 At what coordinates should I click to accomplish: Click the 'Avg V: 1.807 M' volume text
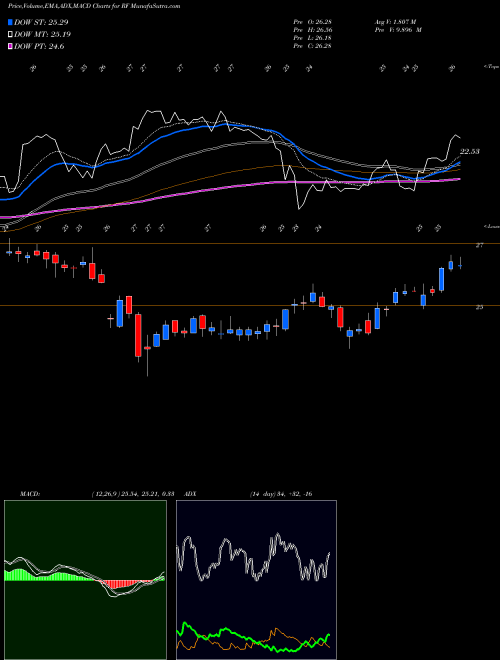pyautogui.click(x=395, y=22)
